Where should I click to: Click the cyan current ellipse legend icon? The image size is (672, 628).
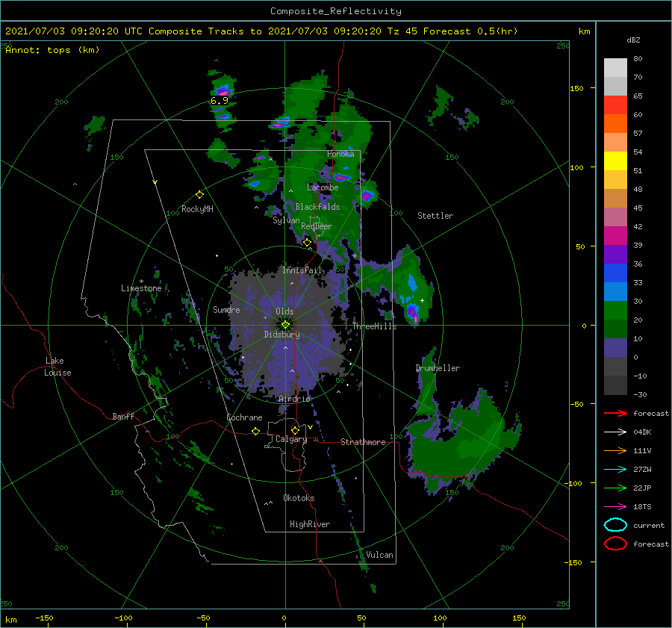(615, 525)
